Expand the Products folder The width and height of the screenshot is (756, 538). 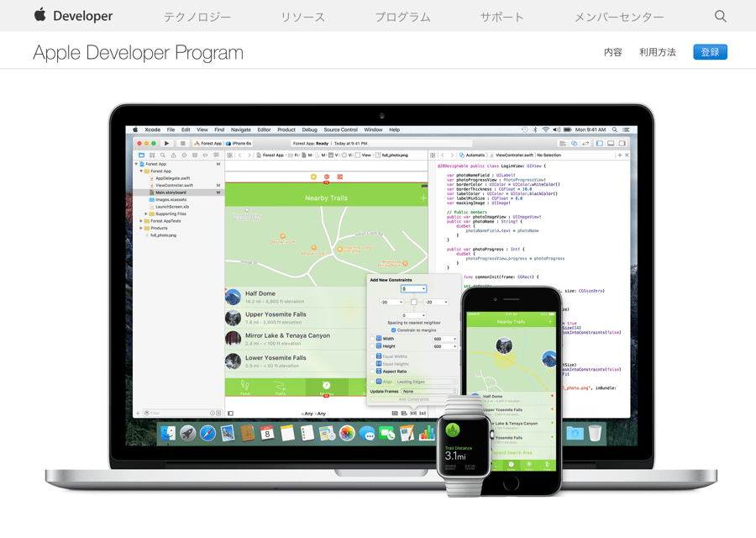(141, 228)
